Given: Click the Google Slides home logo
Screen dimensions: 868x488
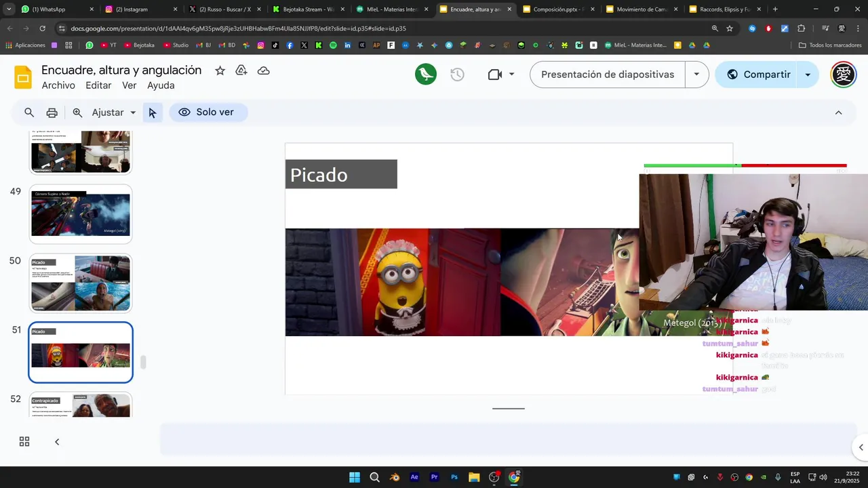Looking at the screenshot, I should click(x=23, y=77).
